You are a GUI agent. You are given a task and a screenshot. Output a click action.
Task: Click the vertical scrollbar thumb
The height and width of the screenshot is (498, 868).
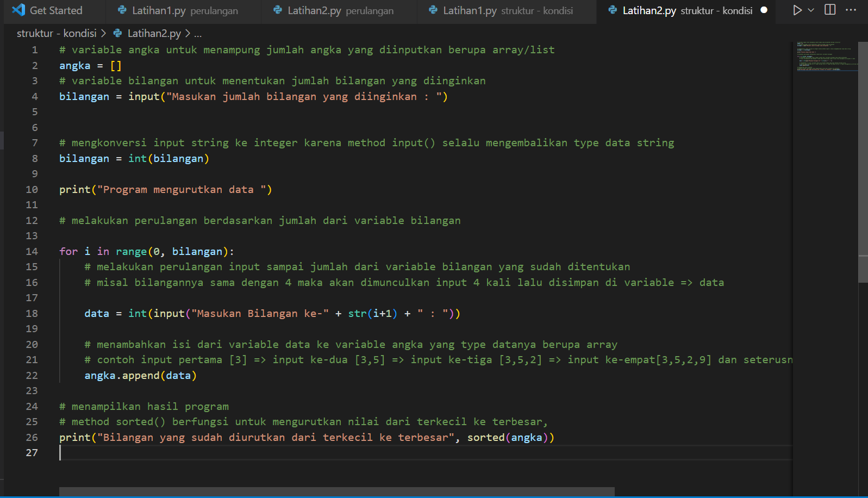pyautogui.click(x=863, y=162)
